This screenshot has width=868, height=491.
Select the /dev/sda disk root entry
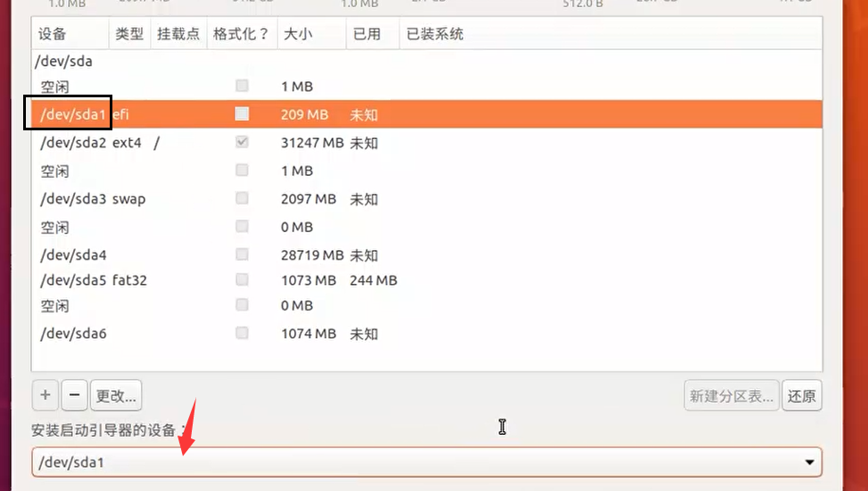(62, 62)
